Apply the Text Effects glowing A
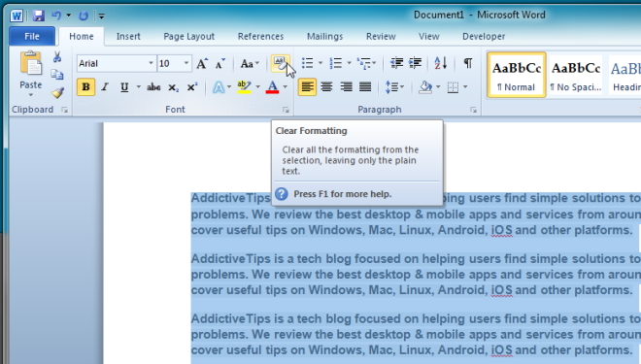Screen dimensions: 641x364 tap(219, 87)
